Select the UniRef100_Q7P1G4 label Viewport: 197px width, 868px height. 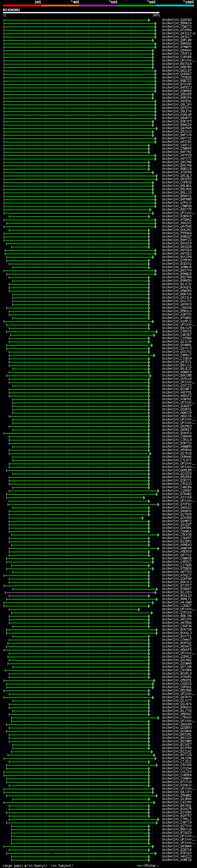177,612
